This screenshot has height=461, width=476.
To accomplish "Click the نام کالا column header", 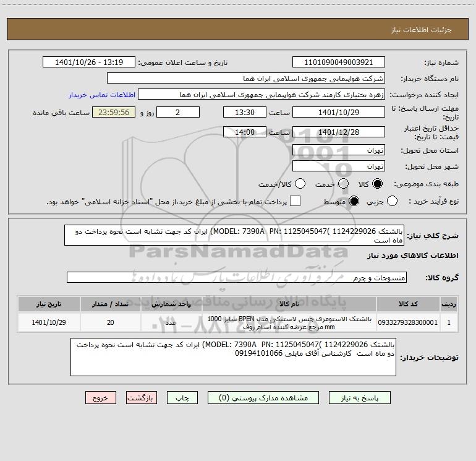I will pos(288,304).
